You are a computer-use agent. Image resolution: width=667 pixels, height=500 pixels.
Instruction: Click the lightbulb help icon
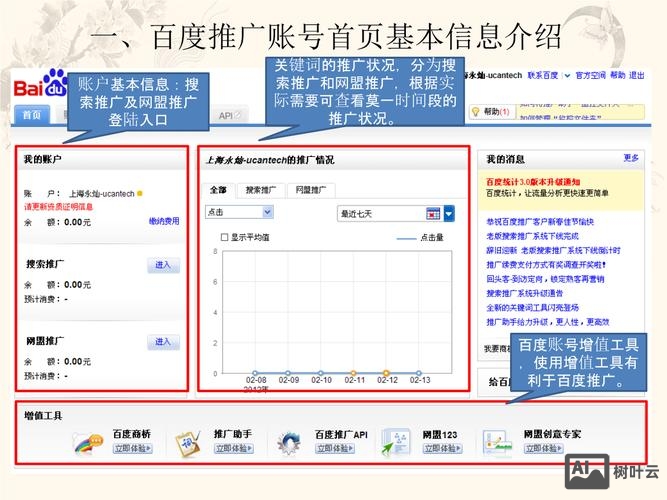(x=476, y=112)
